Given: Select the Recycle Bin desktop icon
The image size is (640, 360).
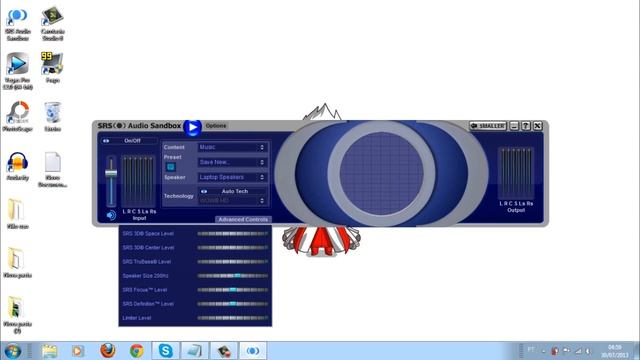Looking at the screenshot, I should point(53,117).
